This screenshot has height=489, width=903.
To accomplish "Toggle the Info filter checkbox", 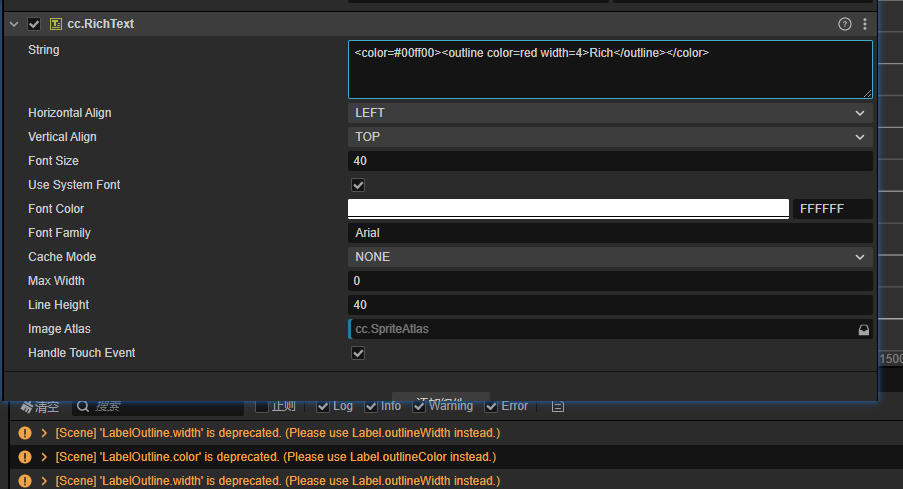I will (371, 407).
